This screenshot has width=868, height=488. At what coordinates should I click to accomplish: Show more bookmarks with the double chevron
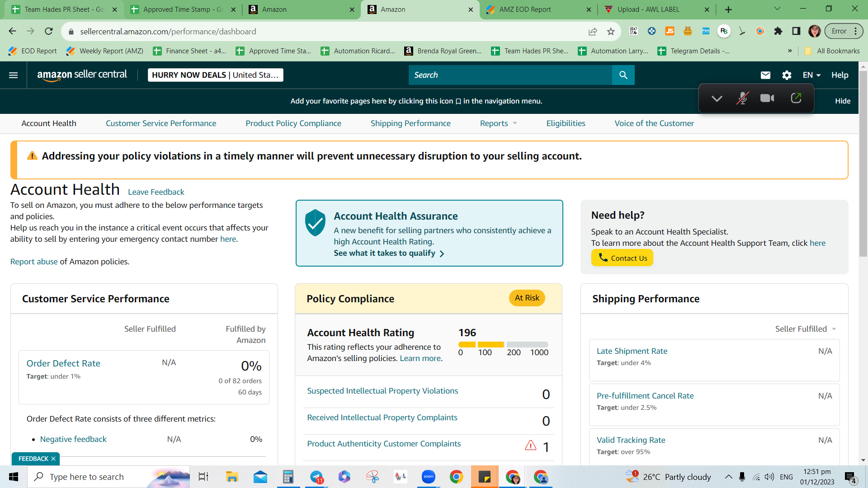click(x=790, y=51)
